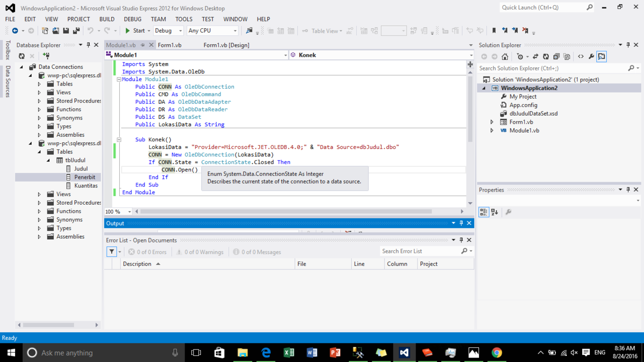
Task: Click Connect to Database plug icon
Action: click(46, 56)
